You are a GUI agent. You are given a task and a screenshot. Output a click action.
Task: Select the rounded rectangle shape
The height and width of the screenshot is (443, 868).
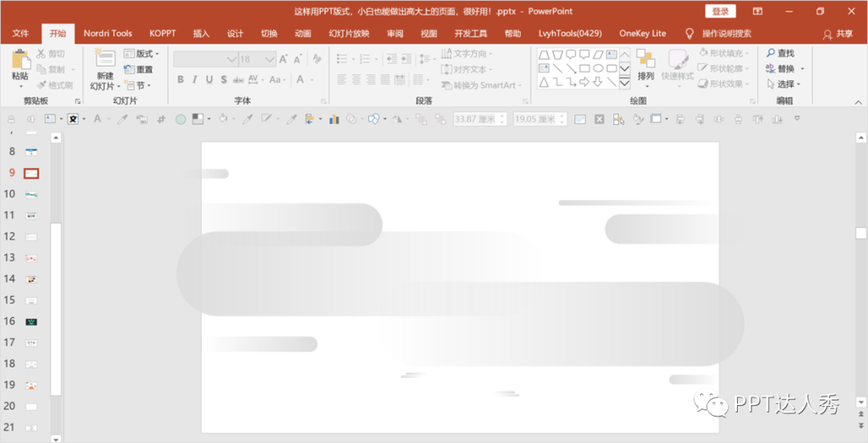(611, 68)
